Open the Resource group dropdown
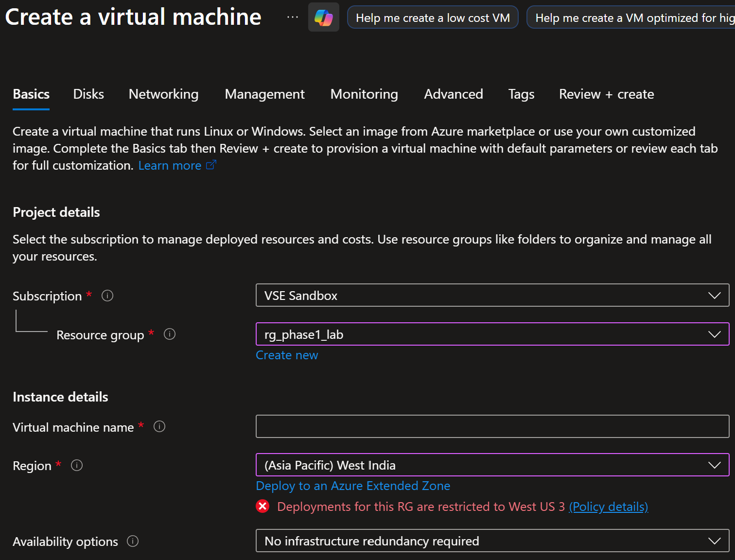Viewport: 735px width, 560px height. (x=492, y=334)
